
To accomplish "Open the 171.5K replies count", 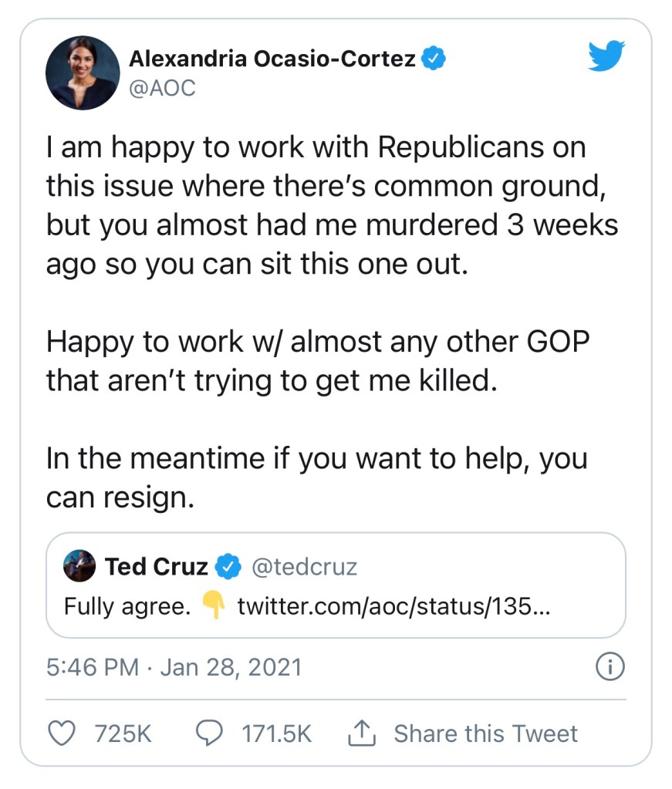I will pyautogui.click(x=276, y=733).
